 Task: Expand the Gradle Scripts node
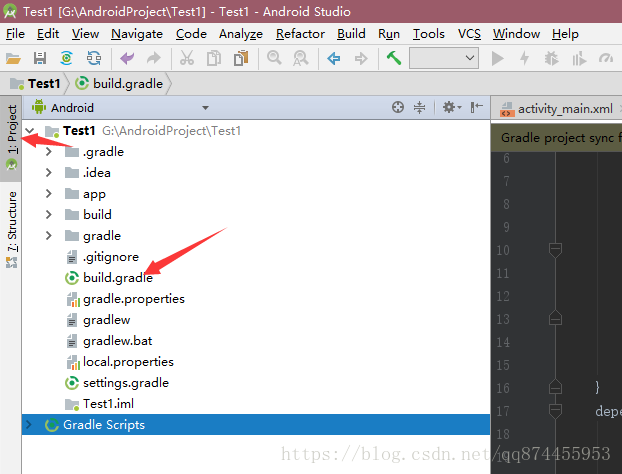click(x=29, y=424)
